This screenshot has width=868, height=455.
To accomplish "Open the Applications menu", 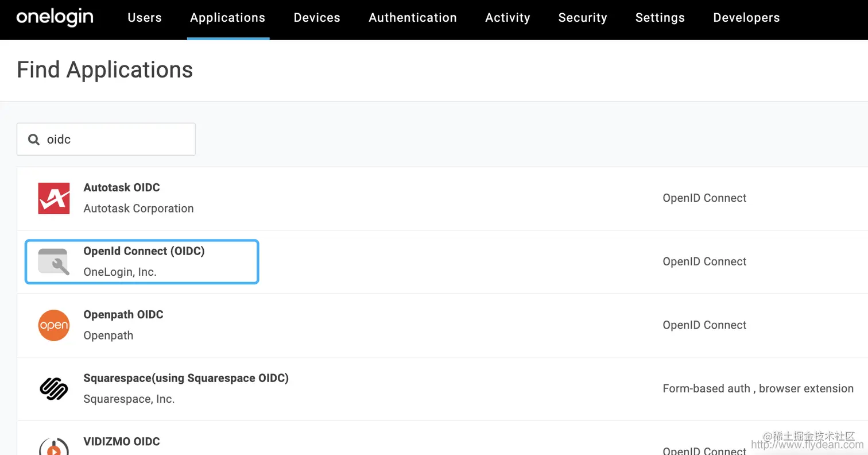I will click(228, 18).
